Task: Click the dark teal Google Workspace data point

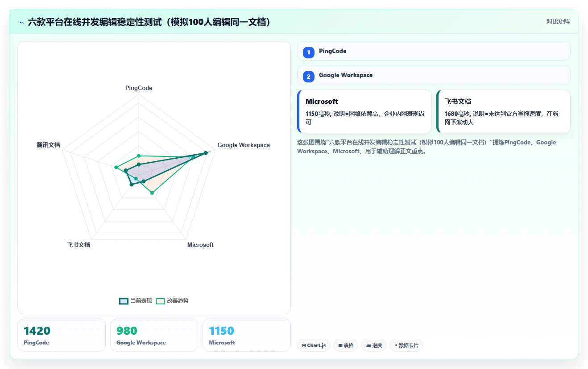Action: [206, 153]
